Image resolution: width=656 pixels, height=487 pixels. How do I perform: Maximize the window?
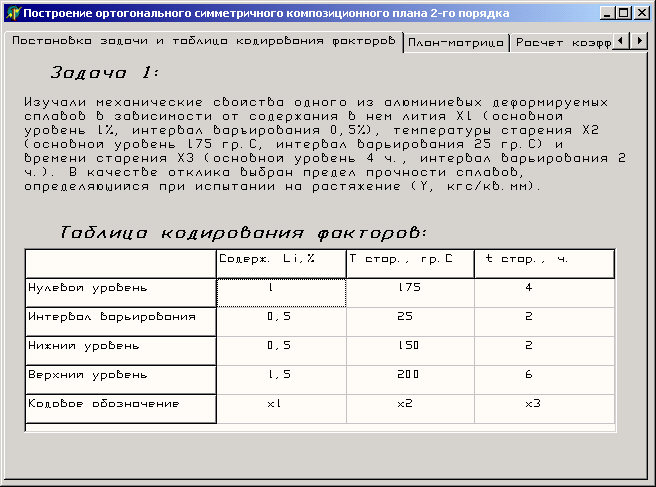[x=624, y=13]
